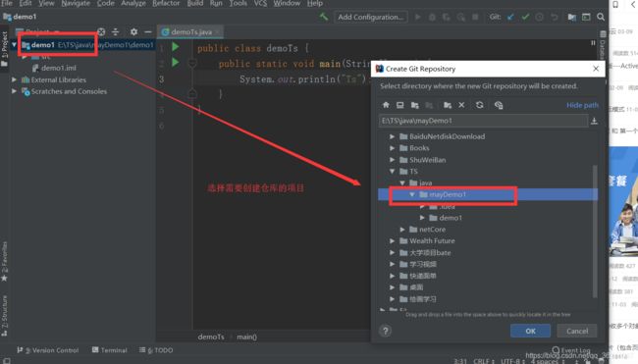Expand demo1 folder in dialog tree

tap(422, 218)
